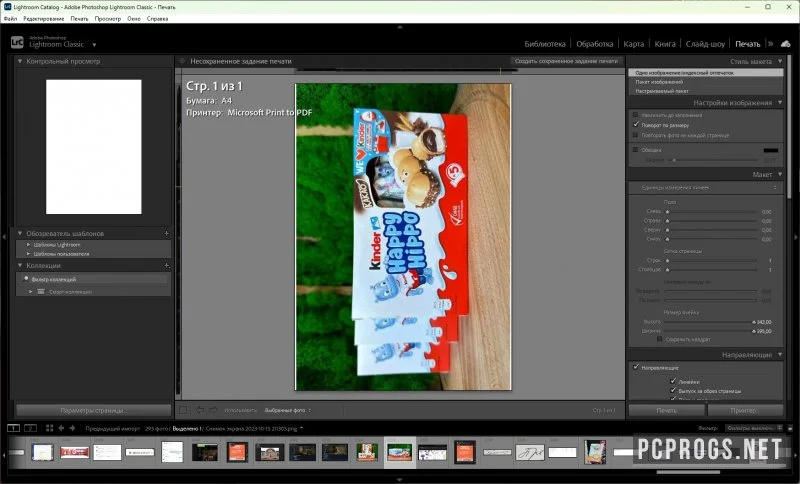This screenshot has height=484, width=800.
Task: Toggle 'Сохранять квадрат' checkbox
Action: (659, 339)
